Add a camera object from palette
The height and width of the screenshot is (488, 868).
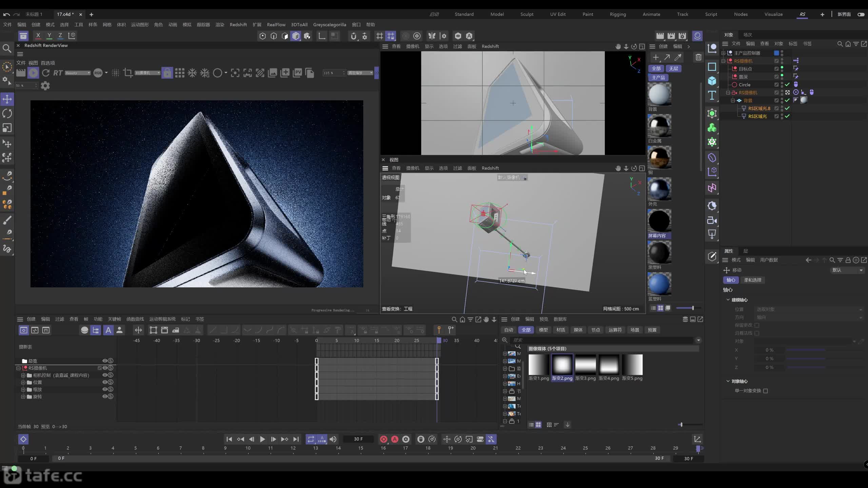(x=712, y=221)
